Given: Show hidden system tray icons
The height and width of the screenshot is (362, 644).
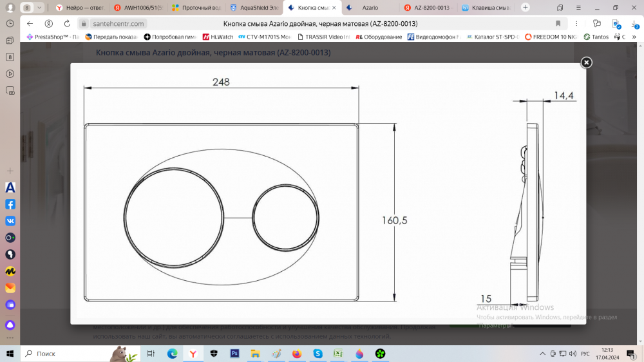Looking at the screenshot, I should click(542, 354).
